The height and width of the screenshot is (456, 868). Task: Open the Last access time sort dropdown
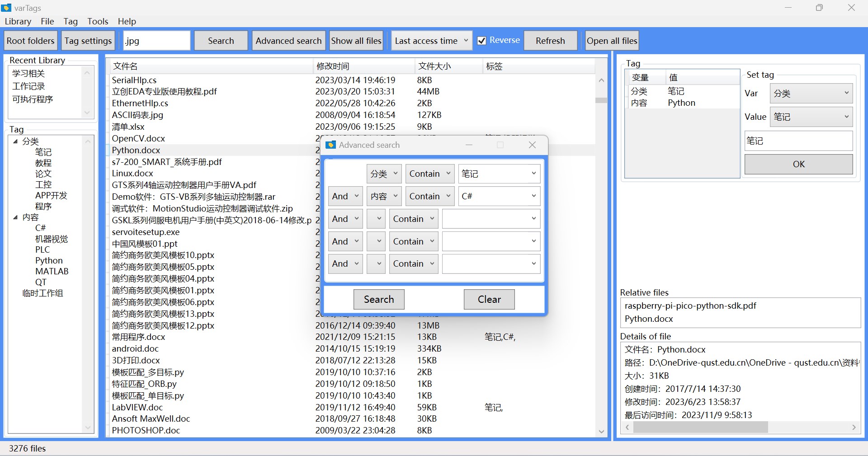(x=432, y=41)
